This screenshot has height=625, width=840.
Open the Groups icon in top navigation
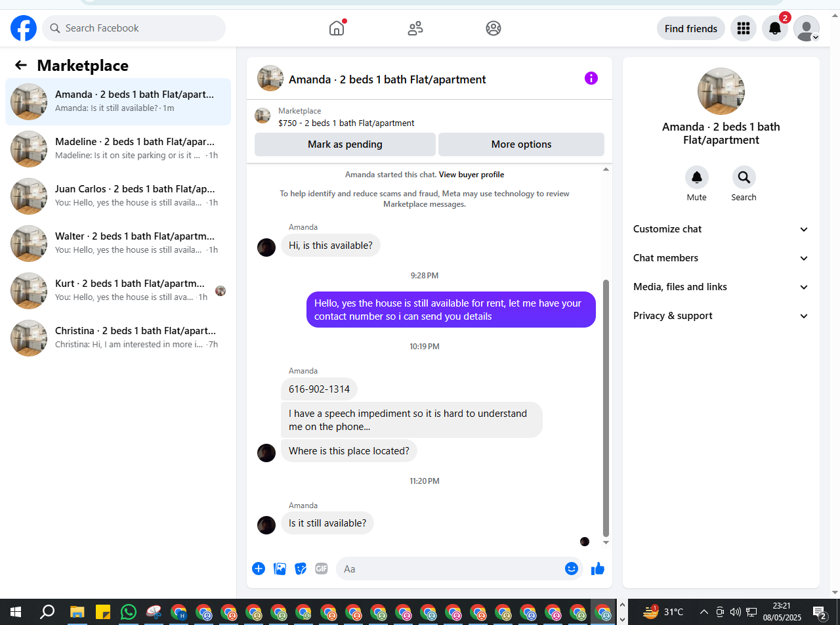click(493, 28)
